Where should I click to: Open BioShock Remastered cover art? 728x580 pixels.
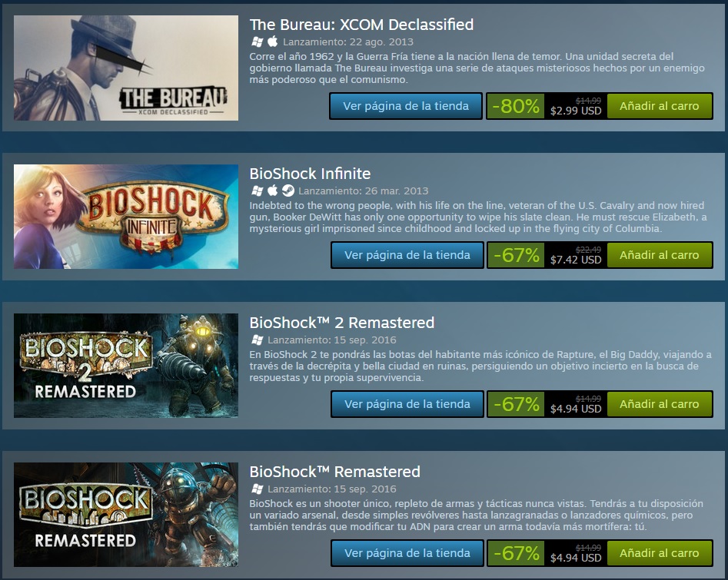[x=126, y=515]
